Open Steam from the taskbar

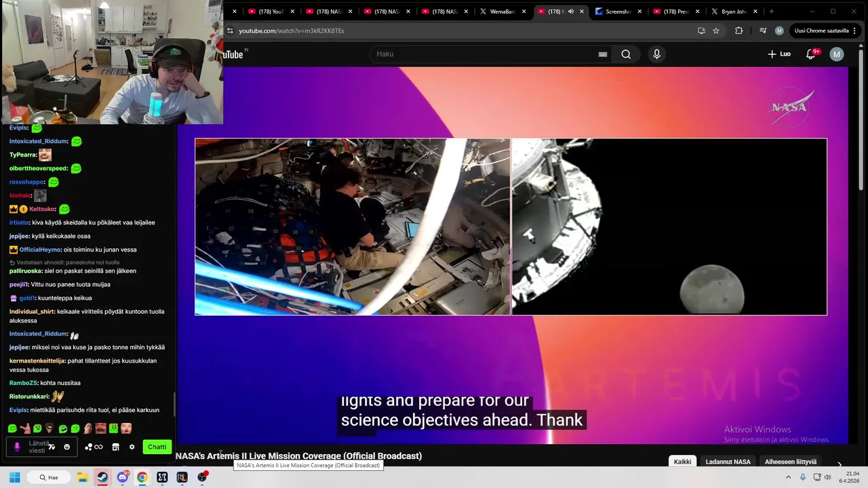point(102,477)
